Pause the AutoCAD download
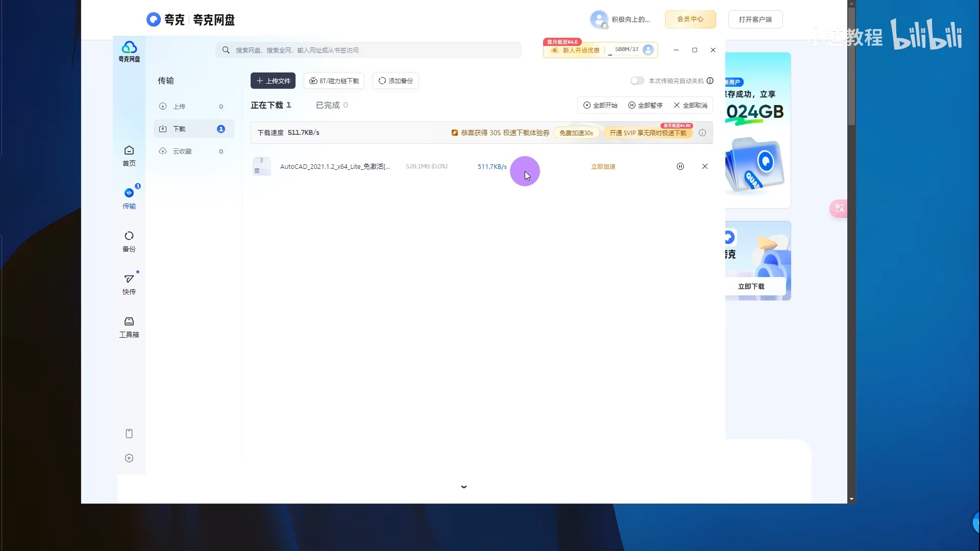The width and height of the screenshot is (980, 551). click(680, 166)
